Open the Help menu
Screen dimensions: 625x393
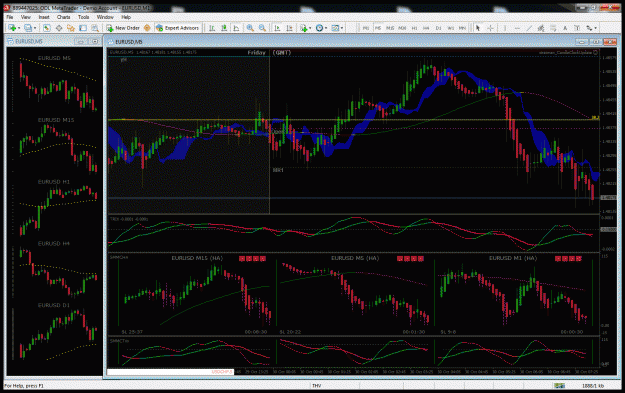(x=126, y=17)
